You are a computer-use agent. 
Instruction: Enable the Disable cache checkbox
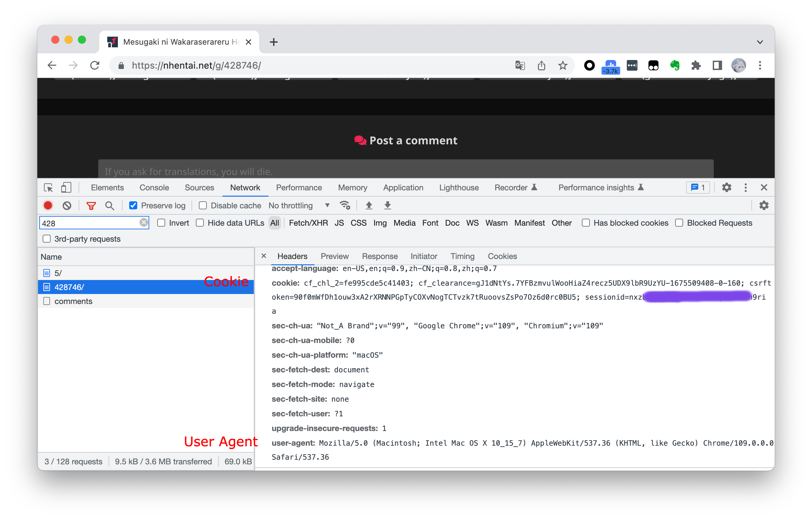tap(203, 205)
